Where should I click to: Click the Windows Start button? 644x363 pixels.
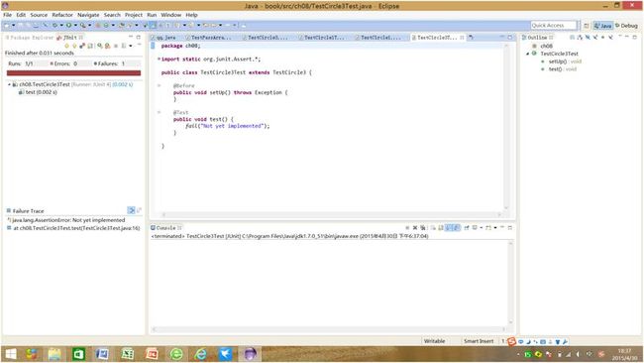(x=11, y=353)
